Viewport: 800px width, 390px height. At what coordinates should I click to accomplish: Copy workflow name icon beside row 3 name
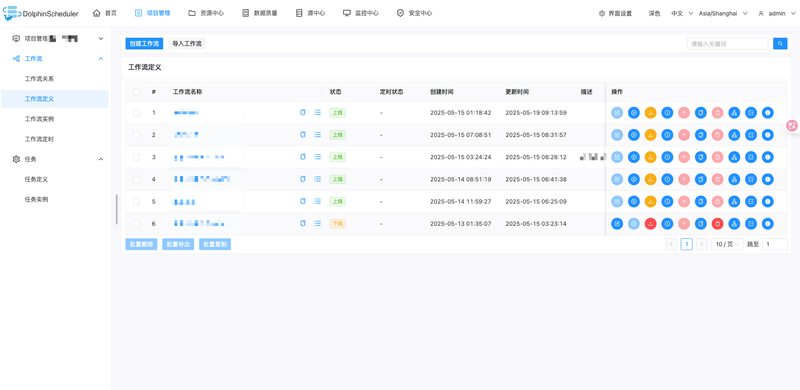[303, 157]
